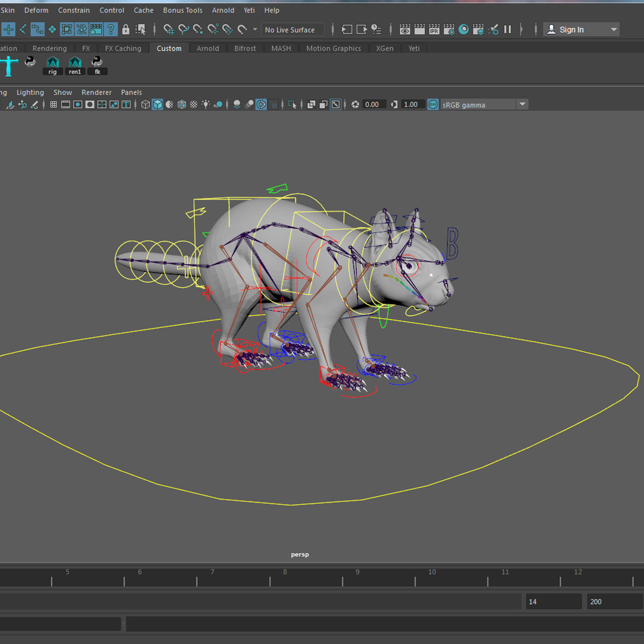Select the T-pose character shelf icon

click(x=9, y=66)
